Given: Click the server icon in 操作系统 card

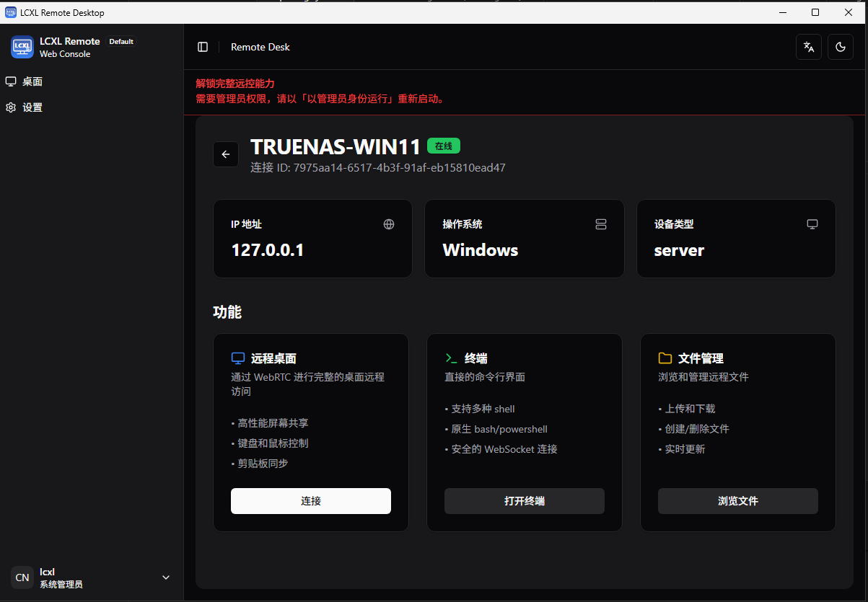Looking at the screenshot, I should pyautogui.click(x=601, y=224).
